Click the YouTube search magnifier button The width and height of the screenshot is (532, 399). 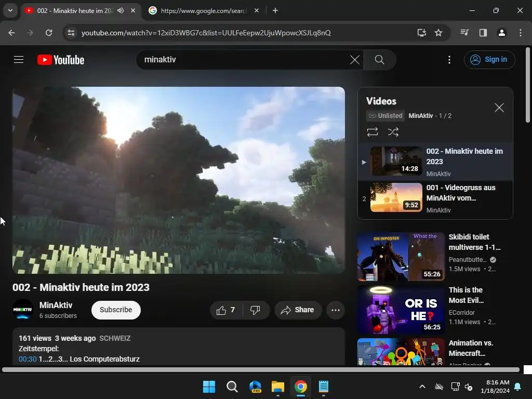[x=379, y=60]
